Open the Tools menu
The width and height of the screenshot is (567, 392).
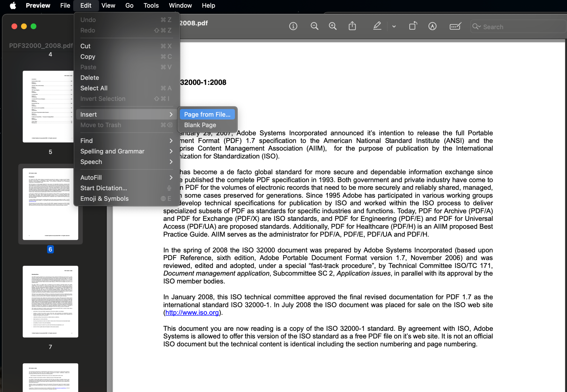click(151, 5)
